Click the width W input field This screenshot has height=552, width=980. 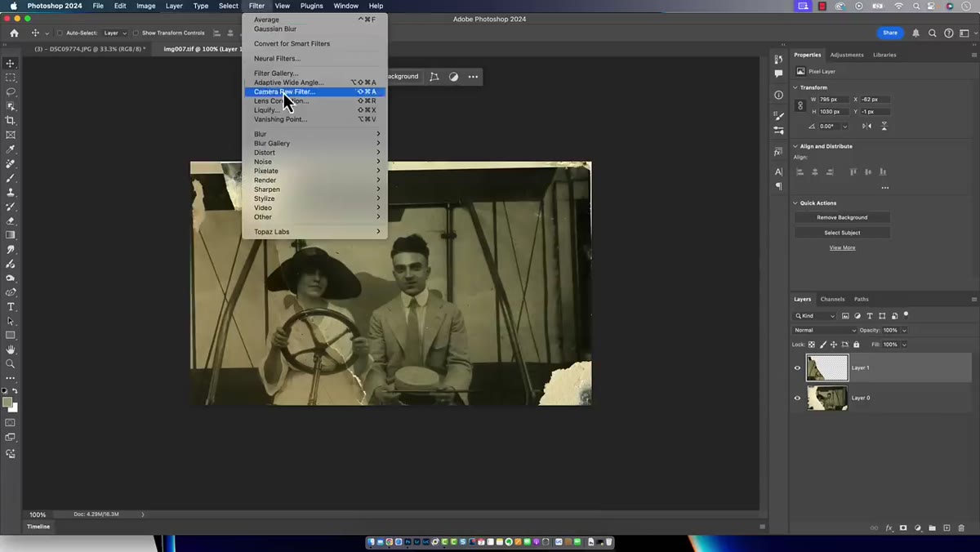point(833,100)
